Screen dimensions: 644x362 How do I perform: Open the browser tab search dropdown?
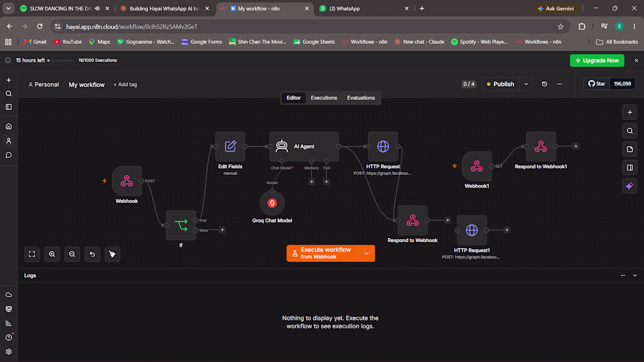pos(8,8)
